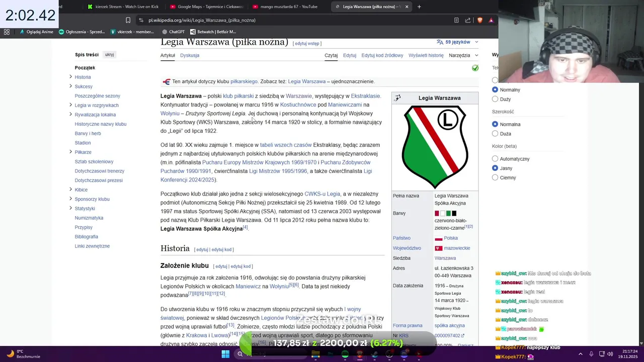This screenshot has width=644, height=362.
Task: Click the green checkmark reviewed-version icon
Action: pos(475,68)
